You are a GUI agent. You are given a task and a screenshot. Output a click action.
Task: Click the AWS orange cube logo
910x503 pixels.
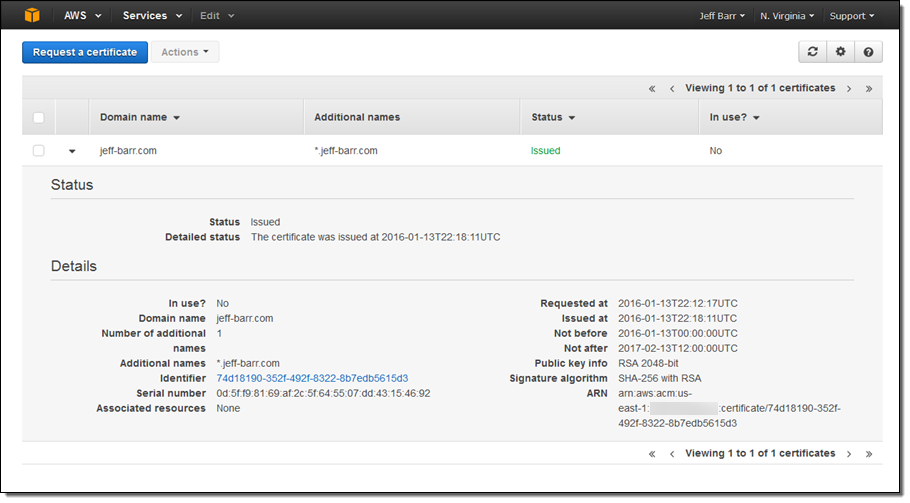(32, 15)
